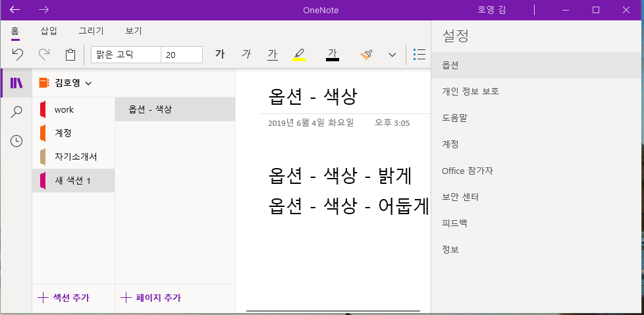Image resolution: width=644 pixels, height=315 pixels.
Task: Click the bulleted list icon
Action: click(419, 55)
